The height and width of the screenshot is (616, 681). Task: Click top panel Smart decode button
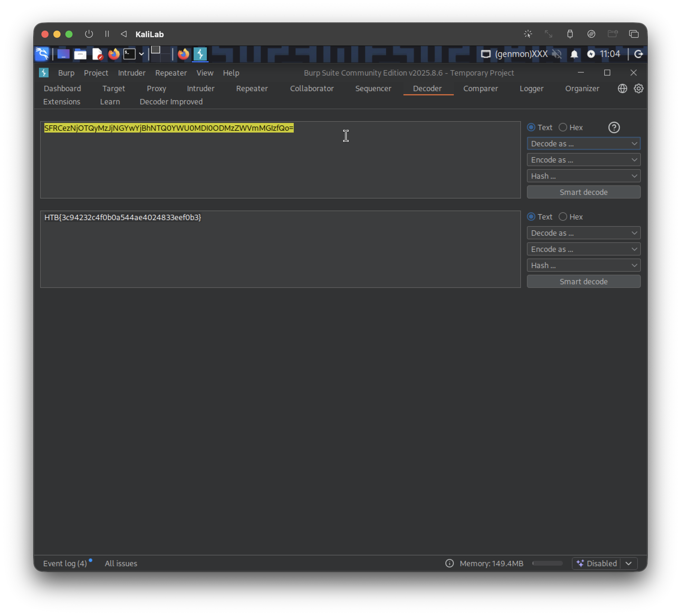pos(583,192)
